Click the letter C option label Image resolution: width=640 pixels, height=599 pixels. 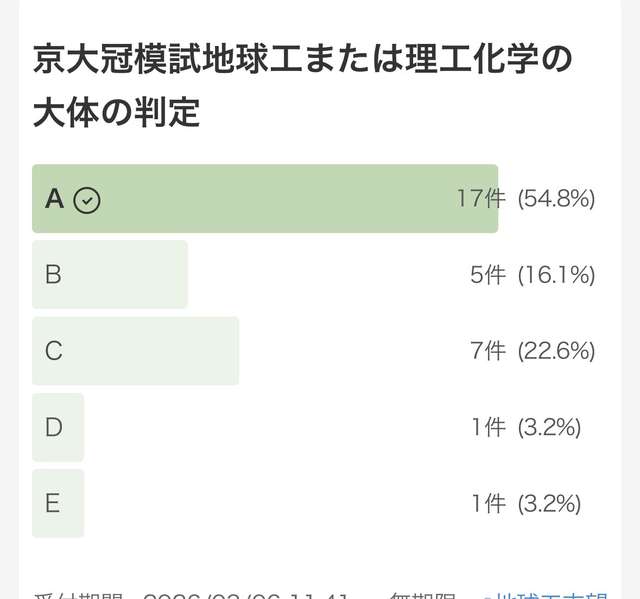click(x=53, y=351)
